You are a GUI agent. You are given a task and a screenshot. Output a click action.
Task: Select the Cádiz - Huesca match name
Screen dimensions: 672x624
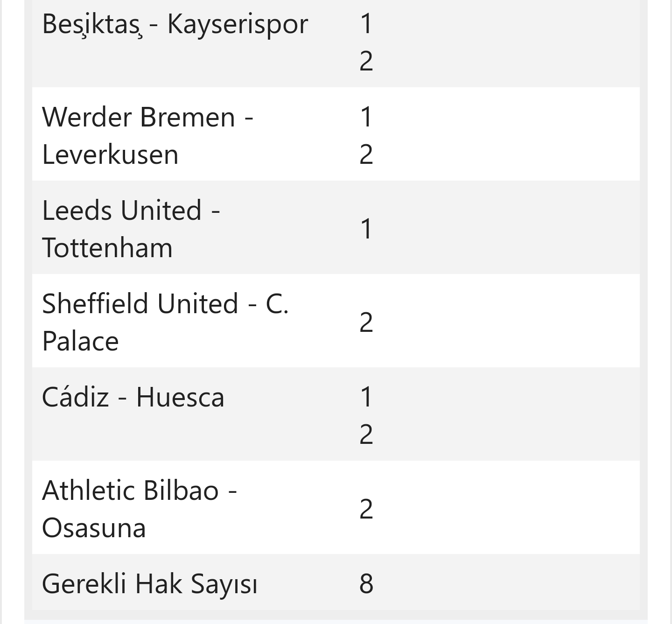pyautogui.click(x=133, y=397)
